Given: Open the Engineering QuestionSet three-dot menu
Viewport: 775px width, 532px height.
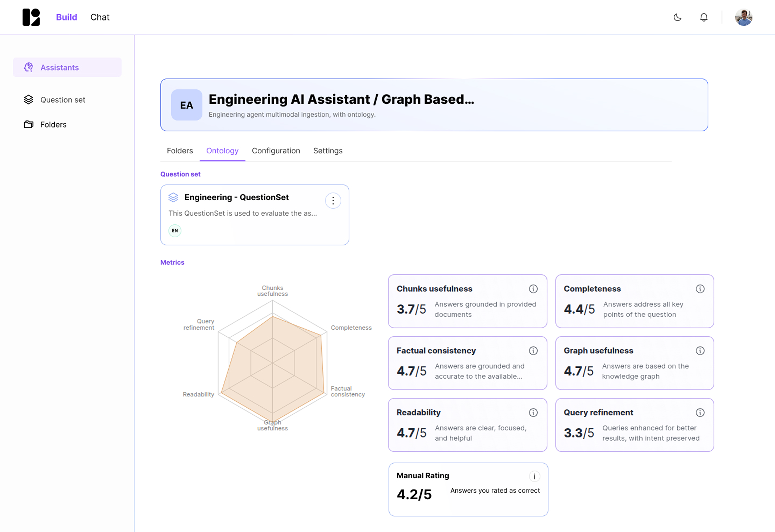Looking at the screenshot, I should pyautogui.click(x=333, y=201).
